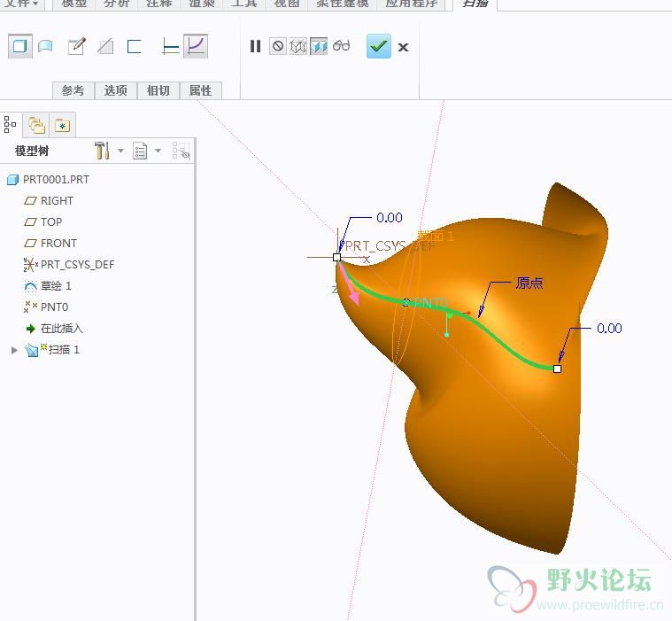Image resolution: width=672 pixels, height=621 pixels.
Task: Select PRT_CSYS_DEF in the tree
Action: click(77, 265)
